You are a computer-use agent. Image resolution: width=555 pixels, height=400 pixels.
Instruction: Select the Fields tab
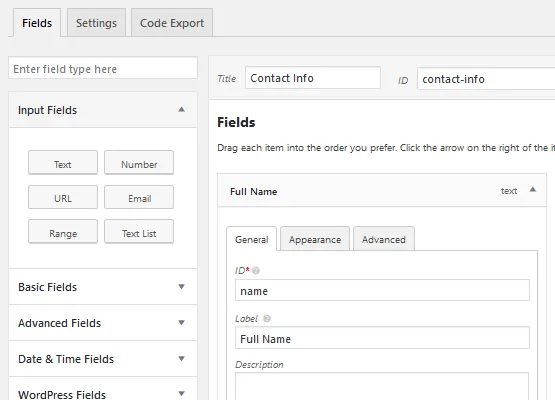[37, 23]
